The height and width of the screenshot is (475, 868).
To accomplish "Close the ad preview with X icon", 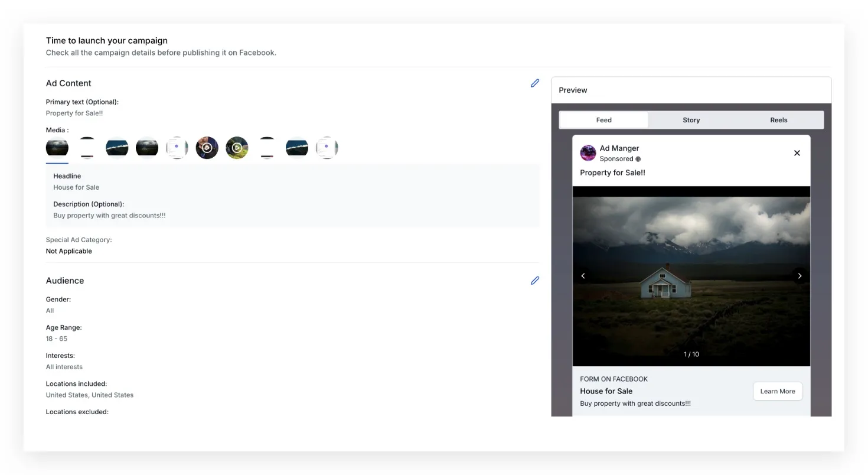I will pos(797,153).
